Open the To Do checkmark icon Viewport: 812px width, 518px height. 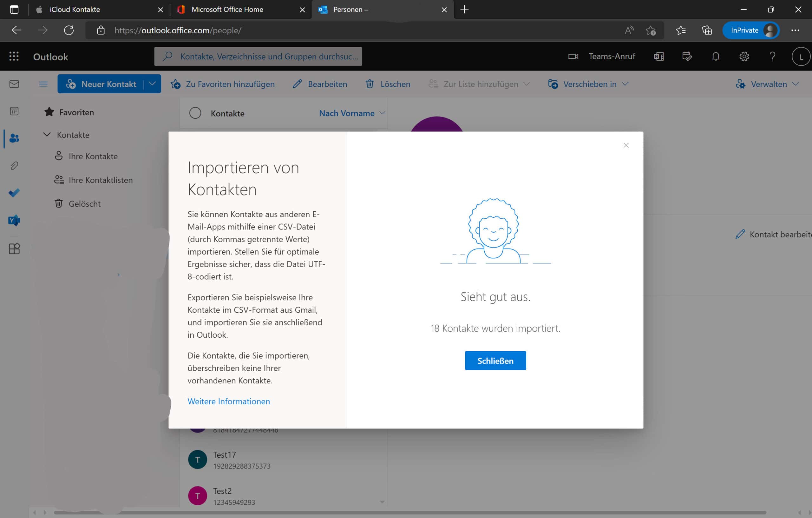coord(14,193)
